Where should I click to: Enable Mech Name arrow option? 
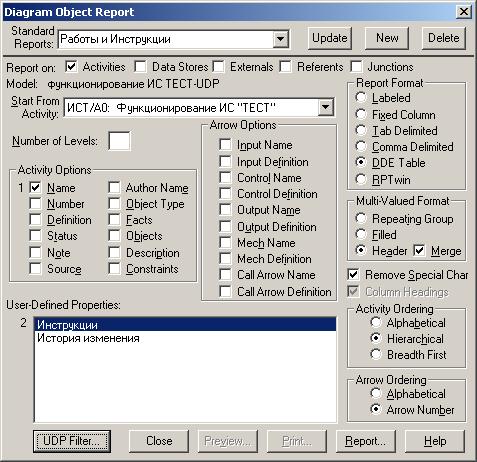click(x=225, y=242)
